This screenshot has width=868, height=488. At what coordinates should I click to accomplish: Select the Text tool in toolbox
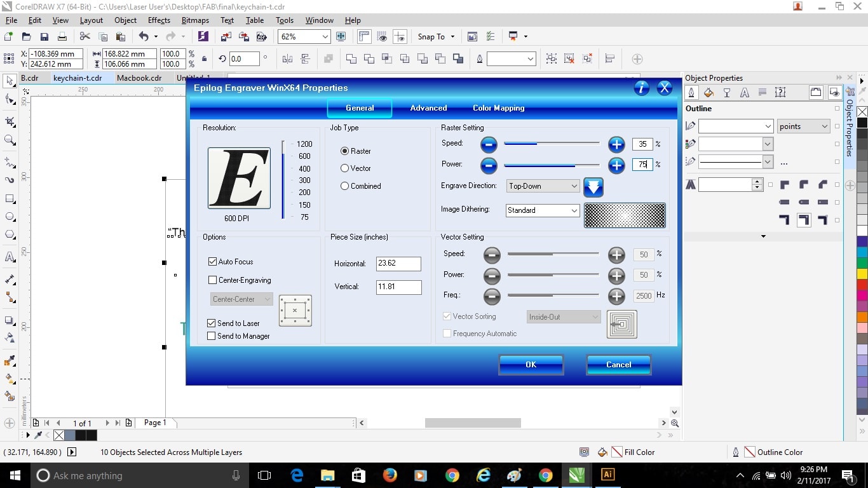pos(10,257)
